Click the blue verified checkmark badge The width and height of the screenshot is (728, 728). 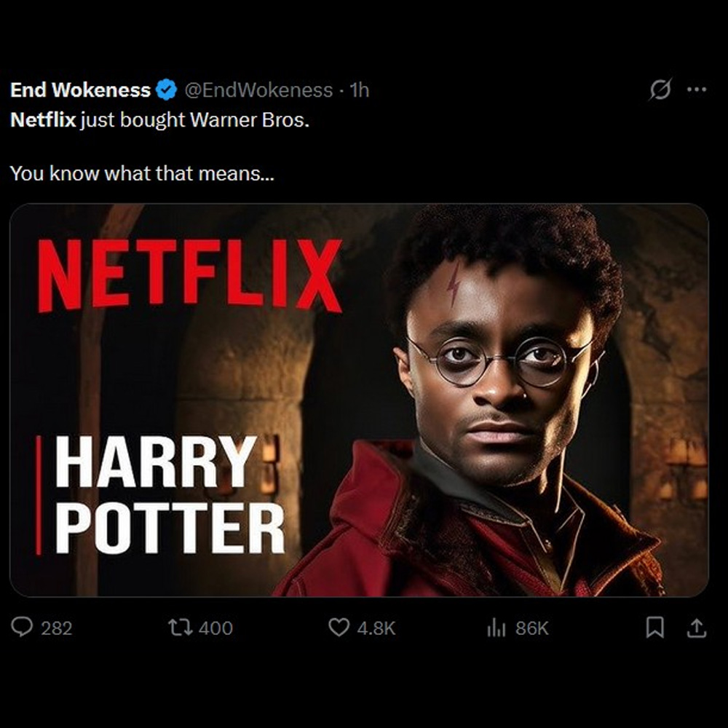(x=167, y=90)
